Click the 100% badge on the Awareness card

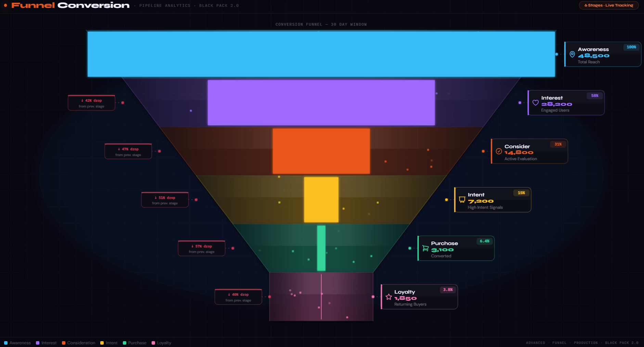631,47
